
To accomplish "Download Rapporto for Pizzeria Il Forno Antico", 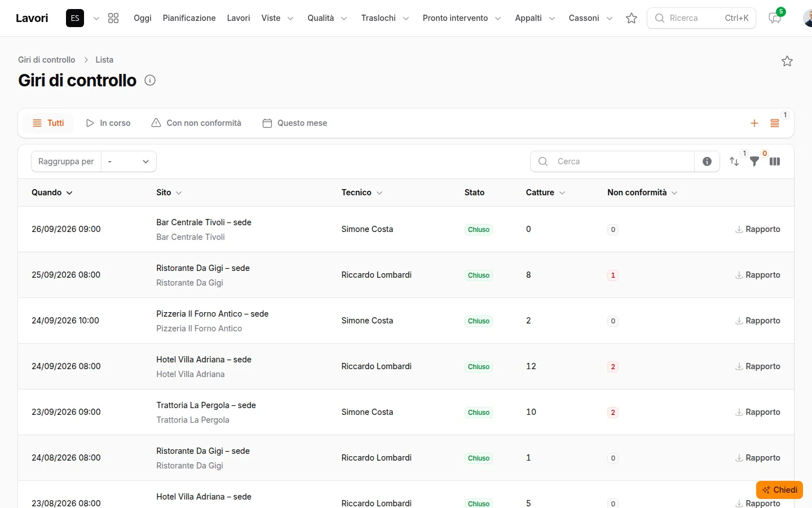I will click(758, 321).
